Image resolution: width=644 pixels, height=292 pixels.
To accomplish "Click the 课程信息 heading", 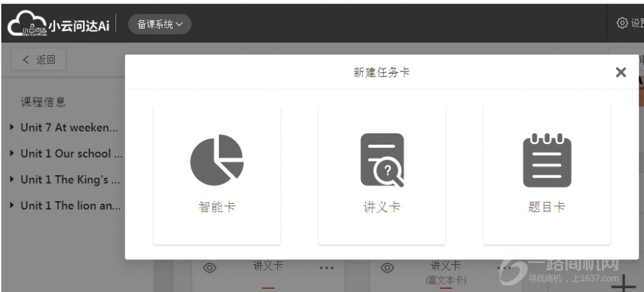I will 43,102.
